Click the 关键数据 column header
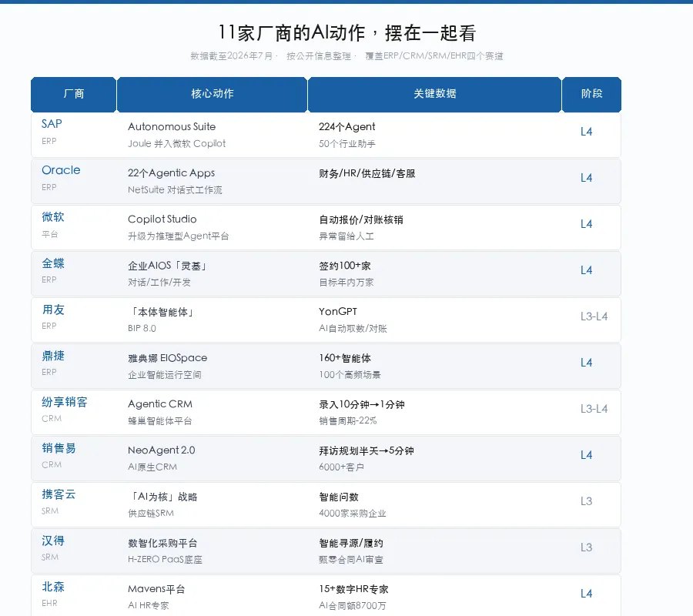Image resolution: width=693 pixels, height=616 pixels. point(434,94)
